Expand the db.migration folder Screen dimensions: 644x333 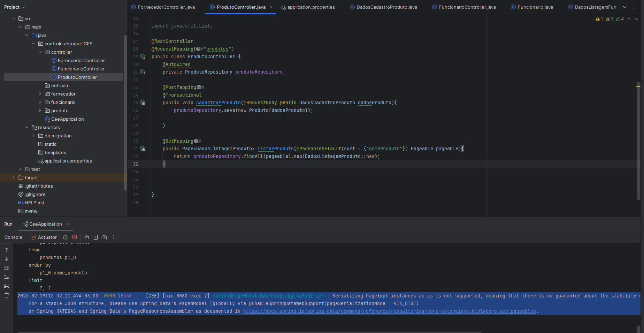33,136
